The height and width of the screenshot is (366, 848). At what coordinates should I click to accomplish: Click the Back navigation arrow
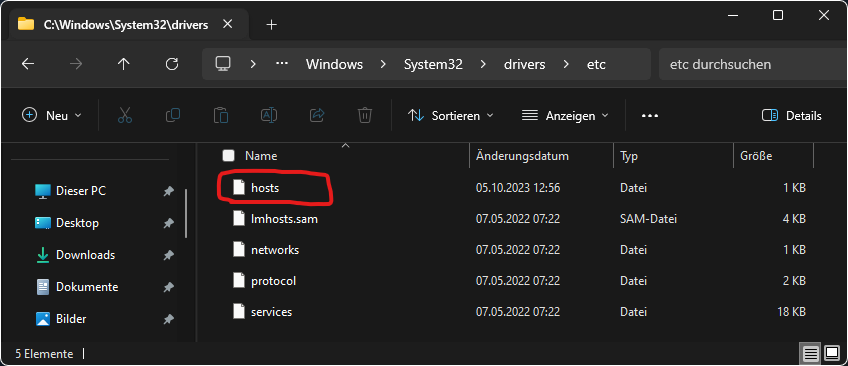28,64
